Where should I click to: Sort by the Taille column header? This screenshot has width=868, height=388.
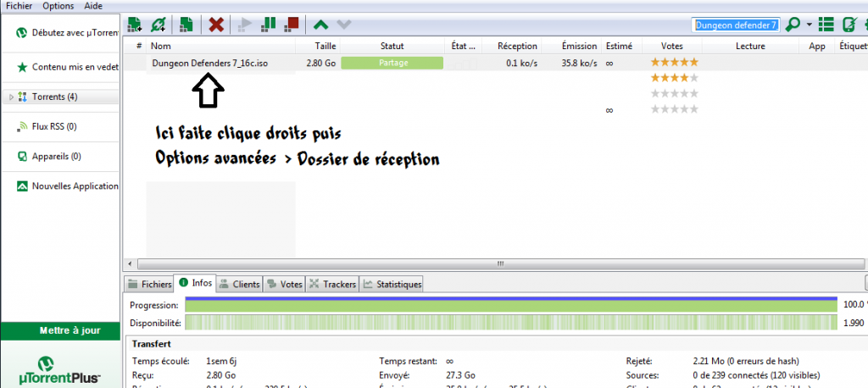[318, 46]
